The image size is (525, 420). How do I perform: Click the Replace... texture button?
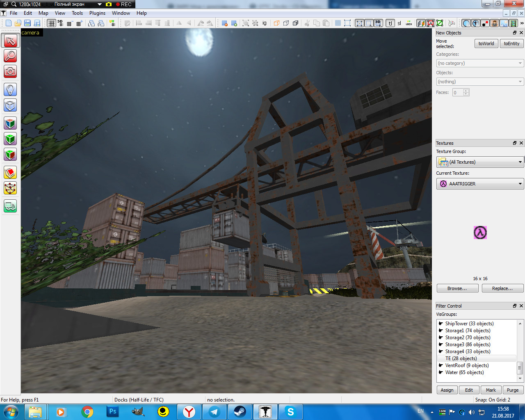tap(502, 288)
